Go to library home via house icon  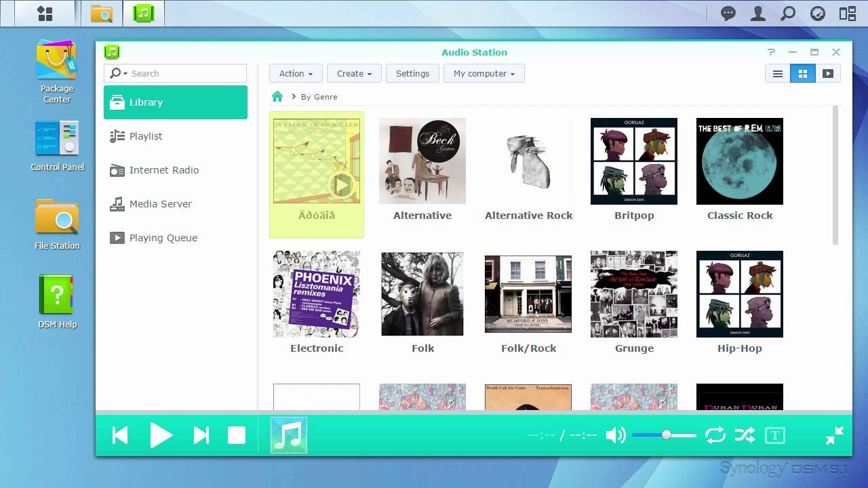pyautogui.click(x=277, y=96)
